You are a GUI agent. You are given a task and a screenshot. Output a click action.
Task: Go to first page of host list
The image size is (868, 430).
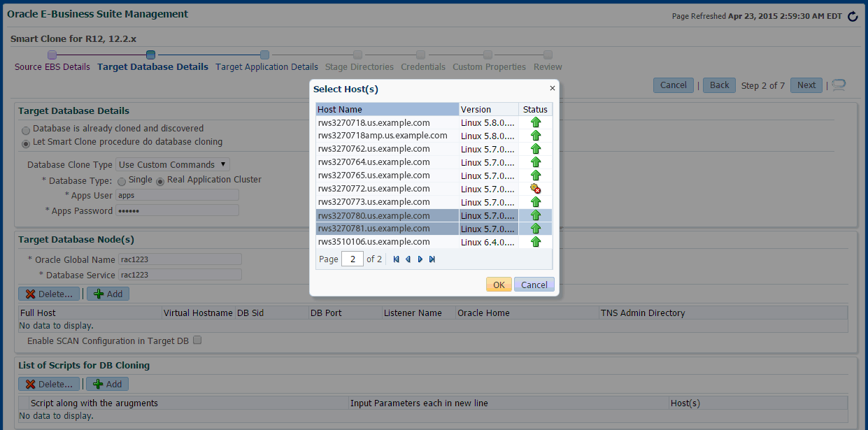click(x=397, y=259)
